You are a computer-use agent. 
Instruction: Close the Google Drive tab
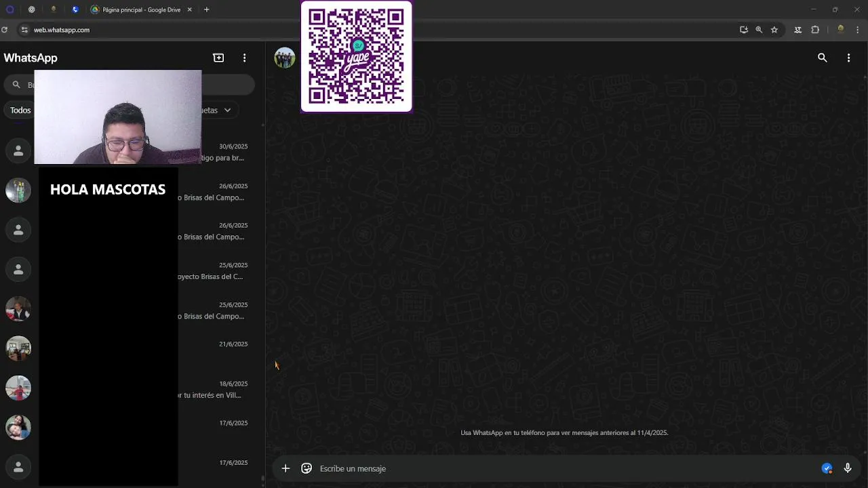[x=189, y=9]
